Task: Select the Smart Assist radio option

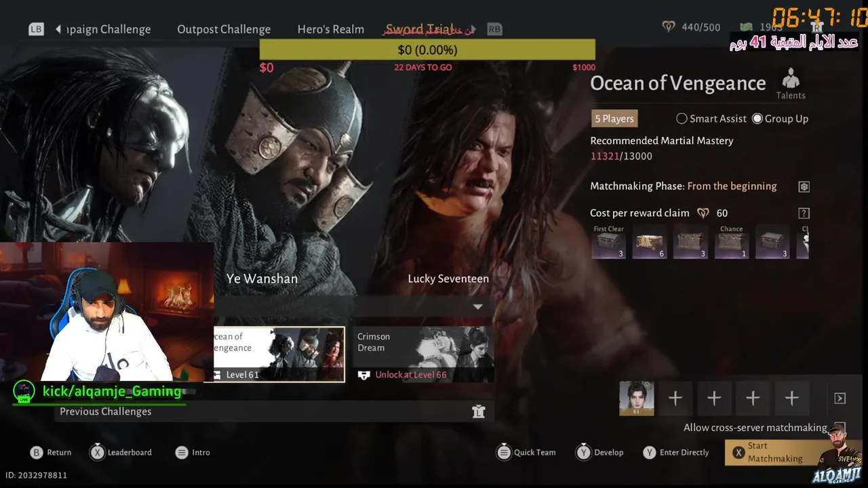Action: click(711, 119)
